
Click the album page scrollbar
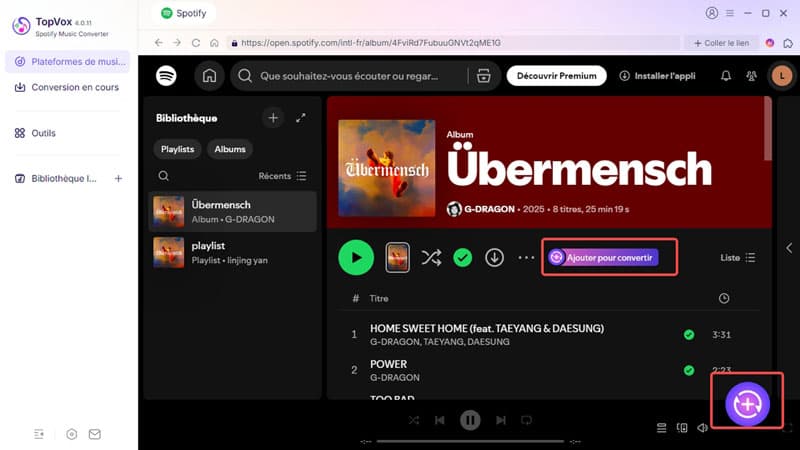click(767, 129)
